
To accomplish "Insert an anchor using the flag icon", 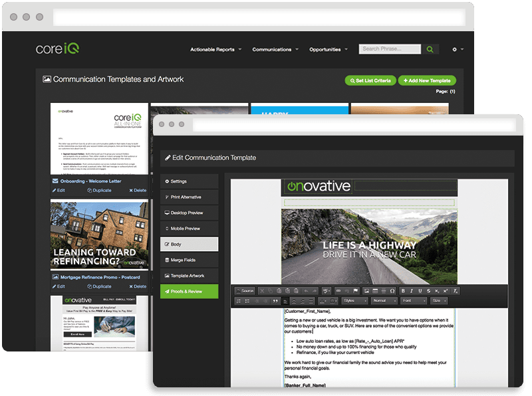I will tap(355, 291).
